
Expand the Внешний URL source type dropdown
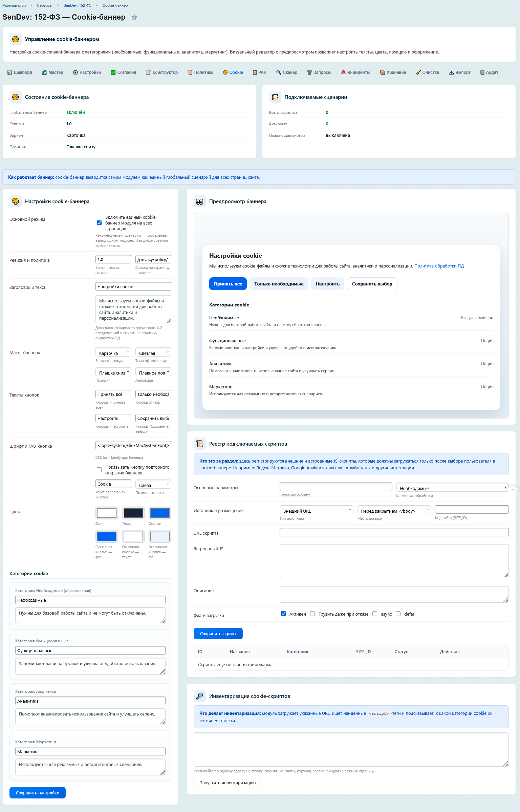click(316, 511)
